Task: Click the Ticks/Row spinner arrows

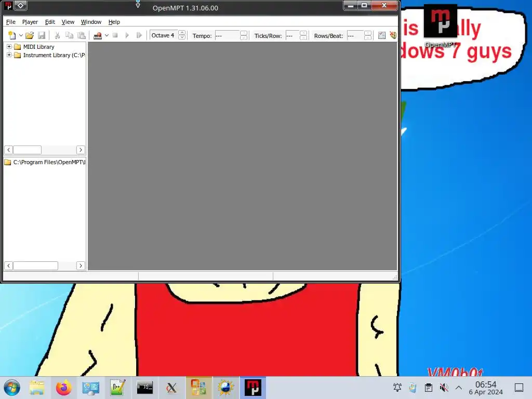Action: coord(303,36)
